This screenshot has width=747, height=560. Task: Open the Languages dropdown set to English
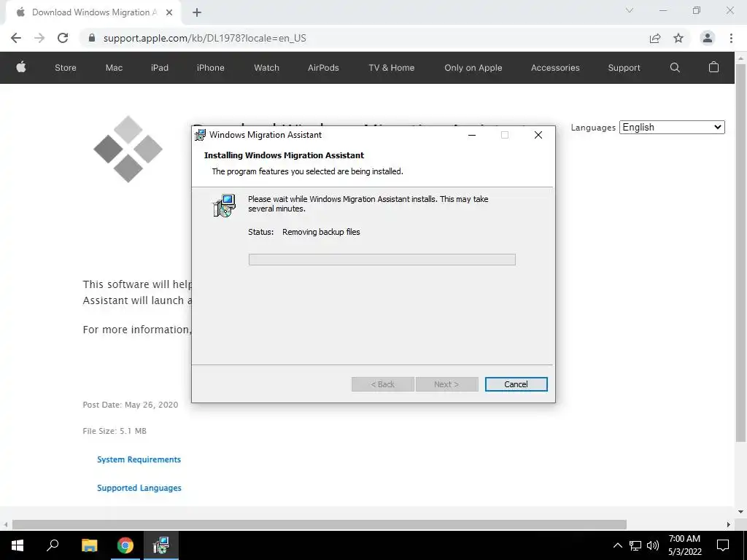(x=672, y=127)
